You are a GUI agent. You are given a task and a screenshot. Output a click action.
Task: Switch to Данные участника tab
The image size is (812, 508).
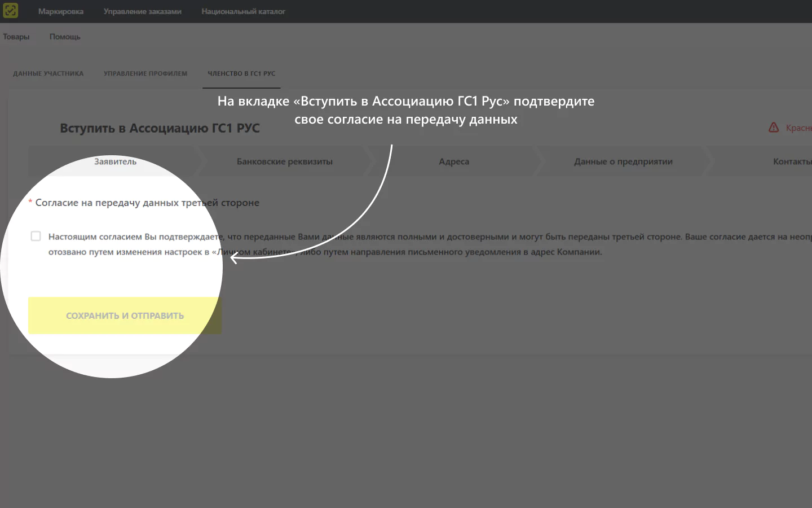(48, 73)
